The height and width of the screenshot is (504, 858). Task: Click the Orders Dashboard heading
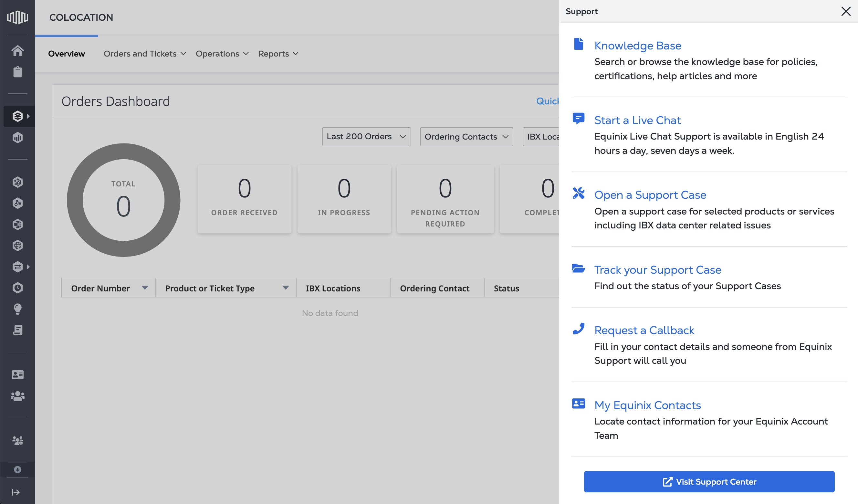pos(116,101)
